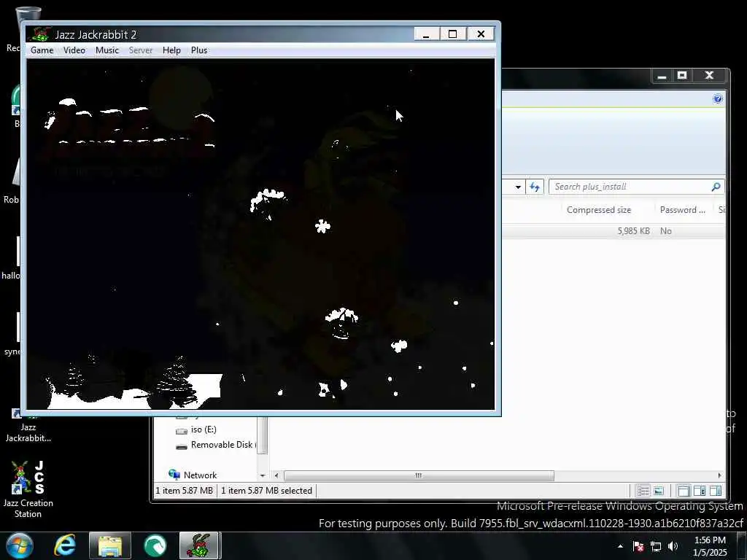
Task: Select the 5,985 KB cell in file row
Action: click(x=634, y=231)
